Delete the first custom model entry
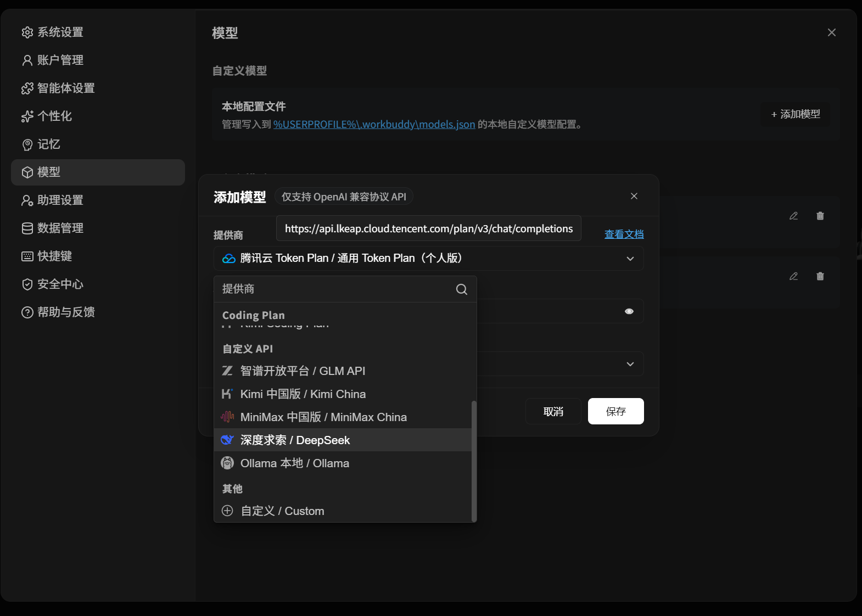 [x=820, y=216]
